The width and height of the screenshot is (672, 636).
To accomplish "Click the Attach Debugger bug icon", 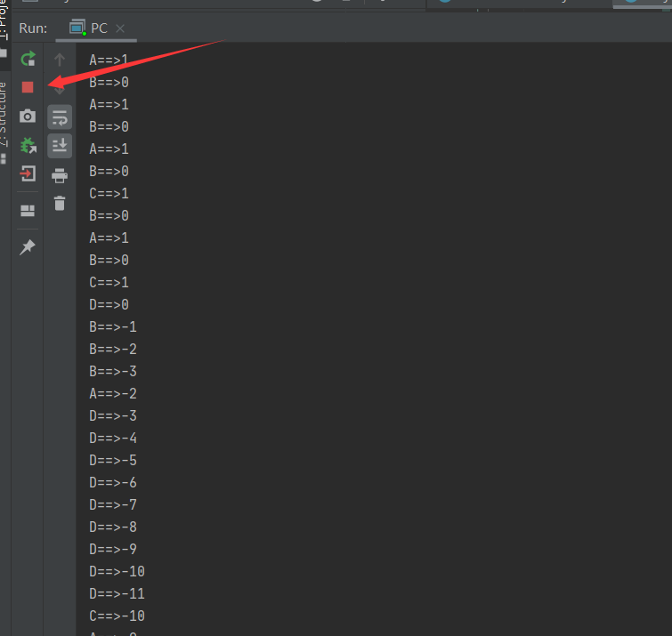I will tap(28, 145).
